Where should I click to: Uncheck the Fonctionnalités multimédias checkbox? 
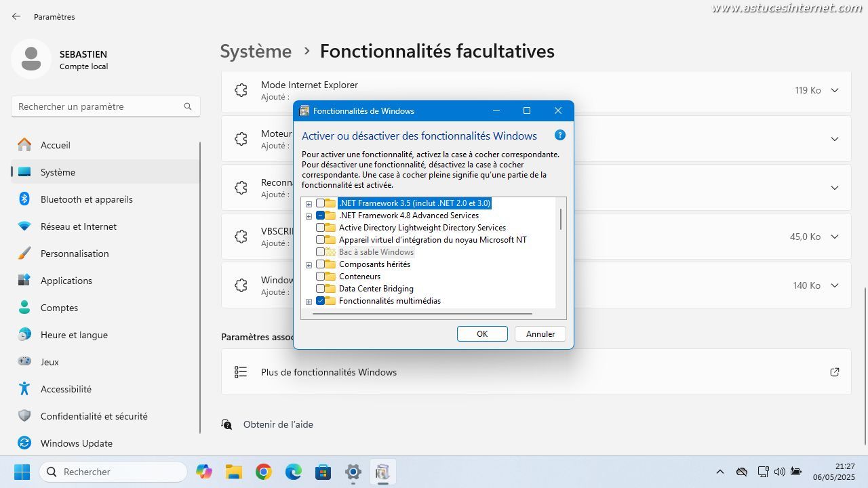click(320, 301)
